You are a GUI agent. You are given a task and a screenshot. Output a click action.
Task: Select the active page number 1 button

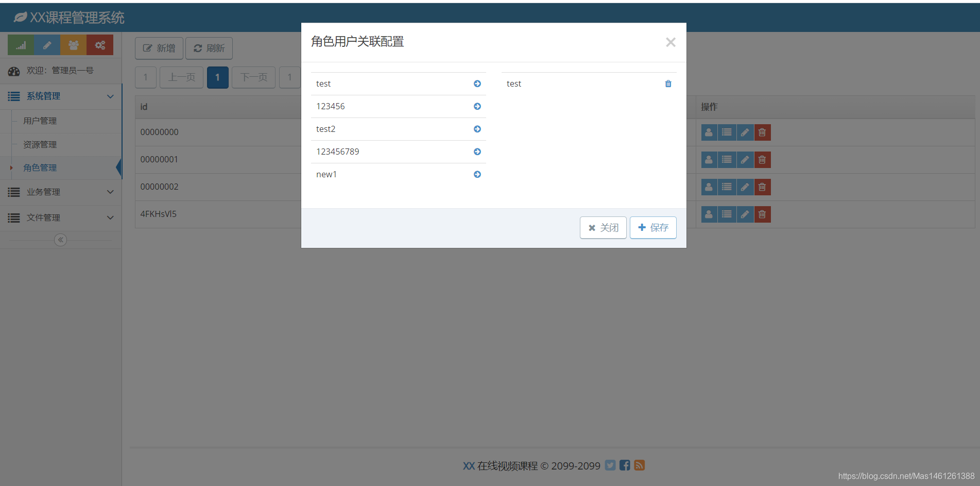tap(218, 77)
